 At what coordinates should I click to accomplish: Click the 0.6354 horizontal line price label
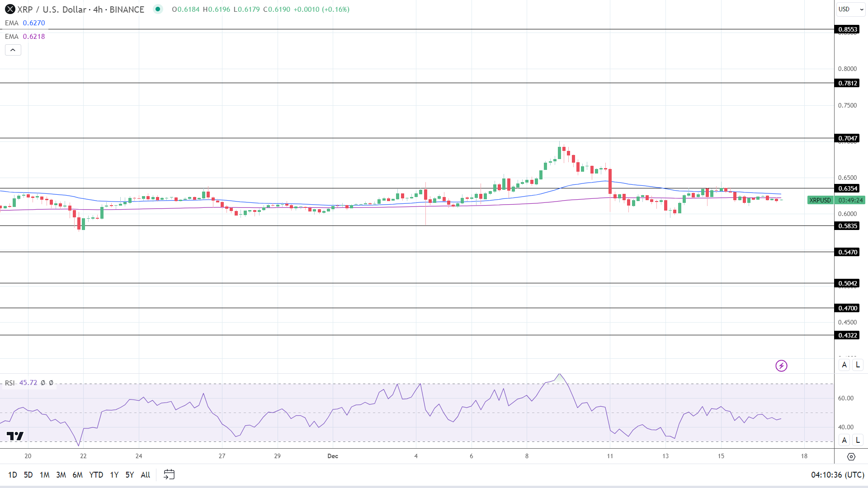(848, 188)
